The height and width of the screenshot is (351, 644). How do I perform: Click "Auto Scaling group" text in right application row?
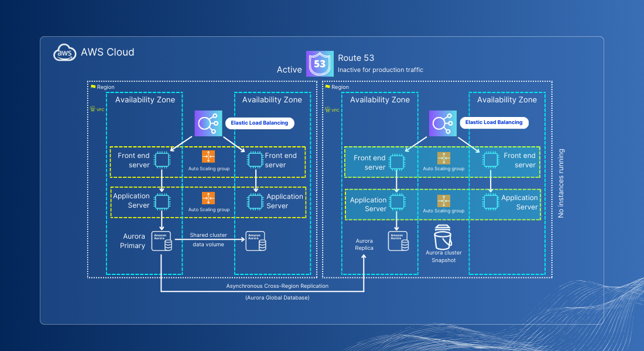point(444,211)
